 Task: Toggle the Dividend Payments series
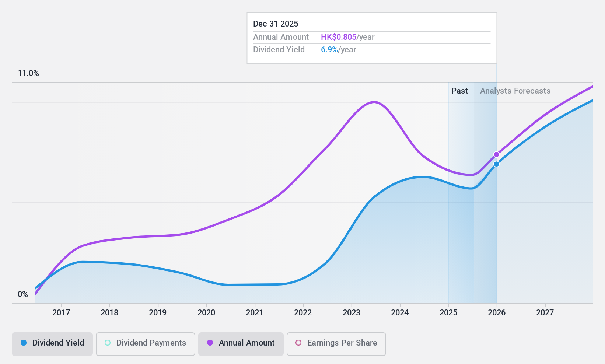145,344
